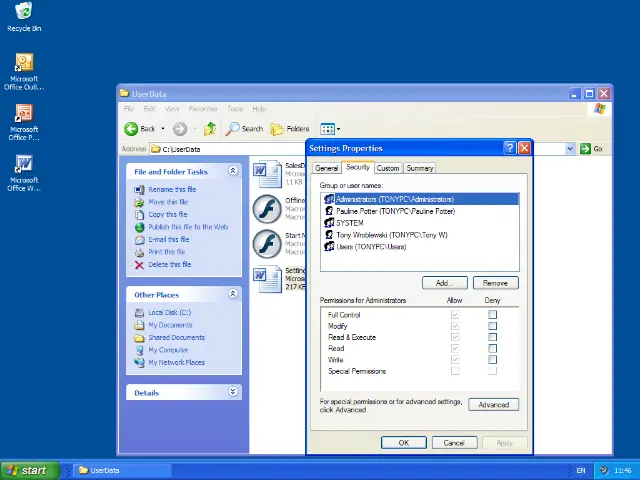
Task: Select Pauline Potter in the user list
Action: [395, 211]
